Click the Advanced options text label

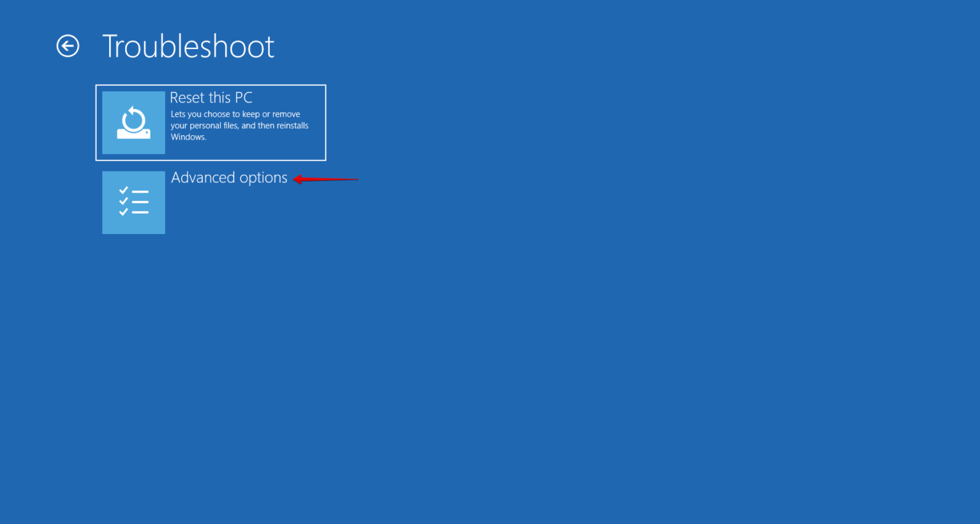[229, 177]
